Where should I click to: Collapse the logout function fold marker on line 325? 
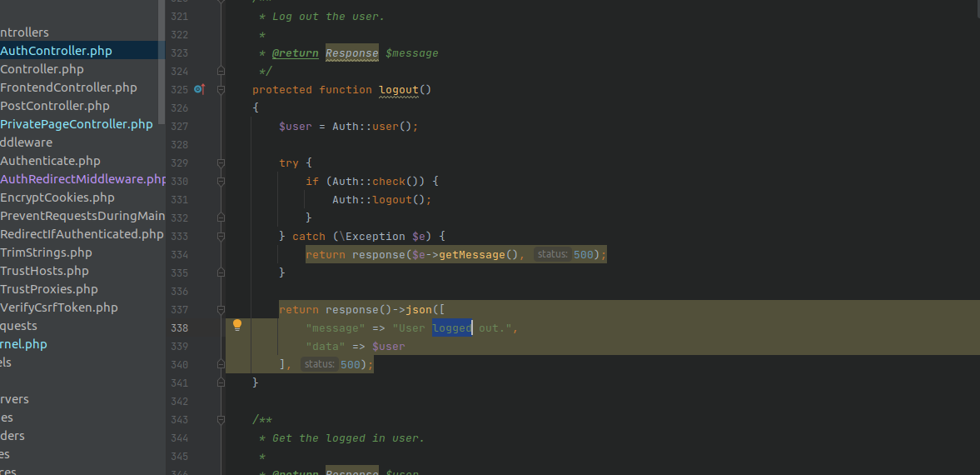[x=221, y=89]
